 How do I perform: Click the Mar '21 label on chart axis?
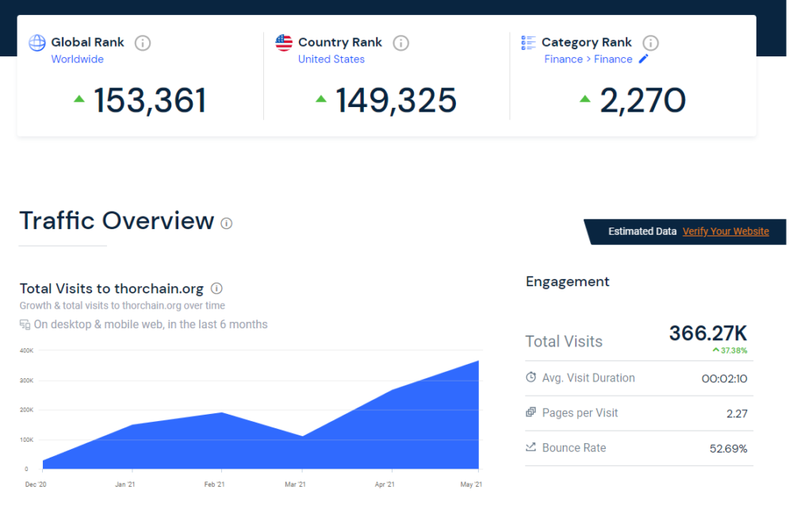pyautogui.click(x=295, y=485)
